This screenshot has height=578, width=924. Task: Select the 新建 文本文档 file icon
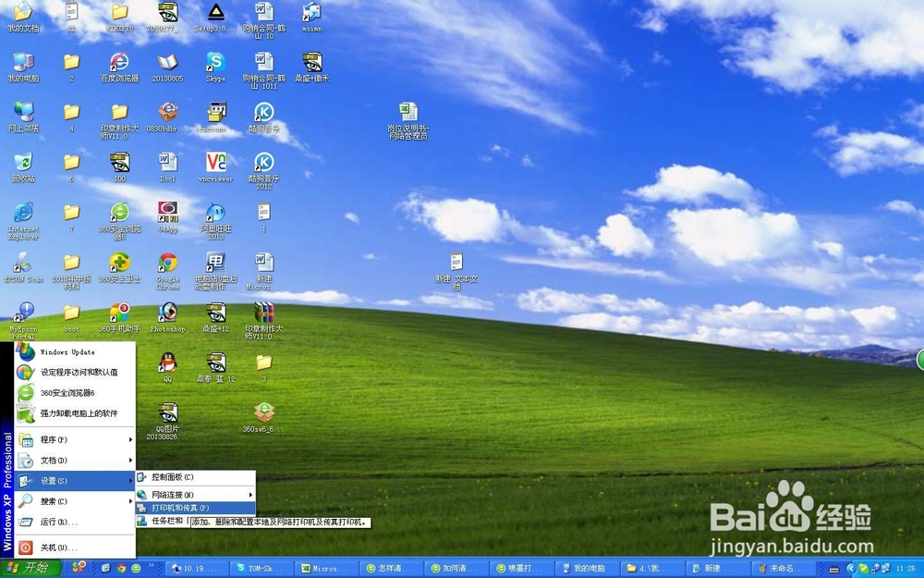coord(456,271)
